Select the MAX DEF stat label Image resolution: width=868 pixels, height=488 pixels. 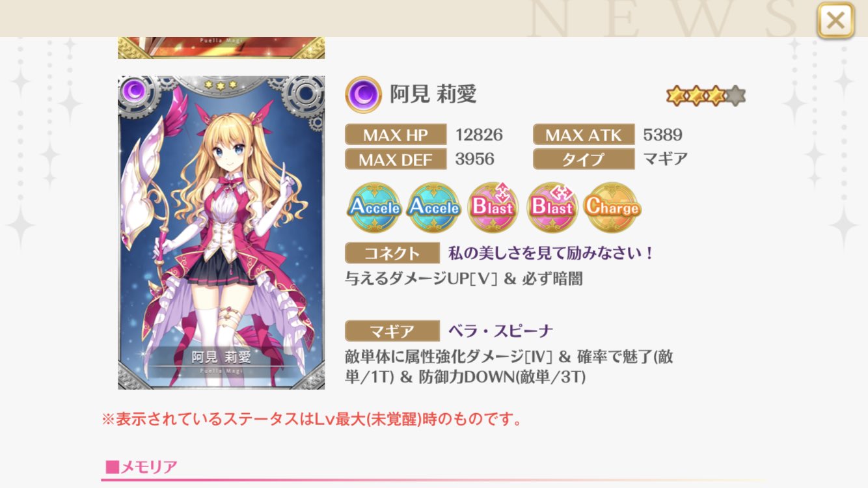point(396,159)
